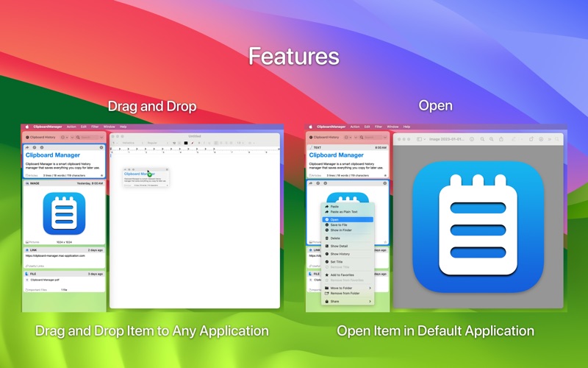This screenshot has width=588, height=368.
Task: Open filter dropdown beside Clipboard History, right screenshot
Action: [348, 138]
